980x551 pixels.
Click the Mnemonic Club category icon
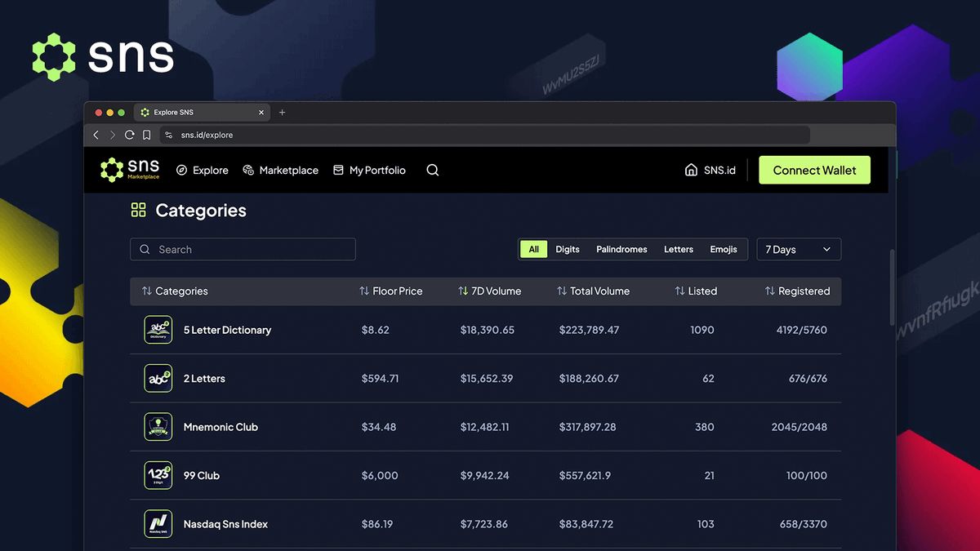(x=158, y=427)
